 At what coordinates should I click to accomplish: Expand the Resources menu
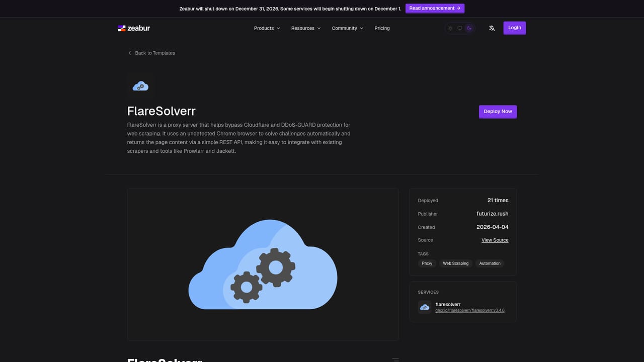(306, 28)
